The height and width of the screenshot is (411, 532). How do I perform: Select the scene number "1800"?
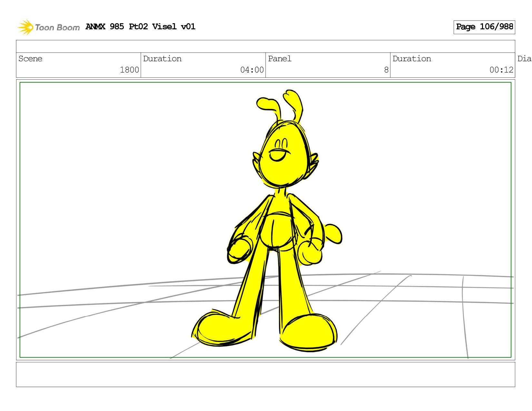point(129,70)
